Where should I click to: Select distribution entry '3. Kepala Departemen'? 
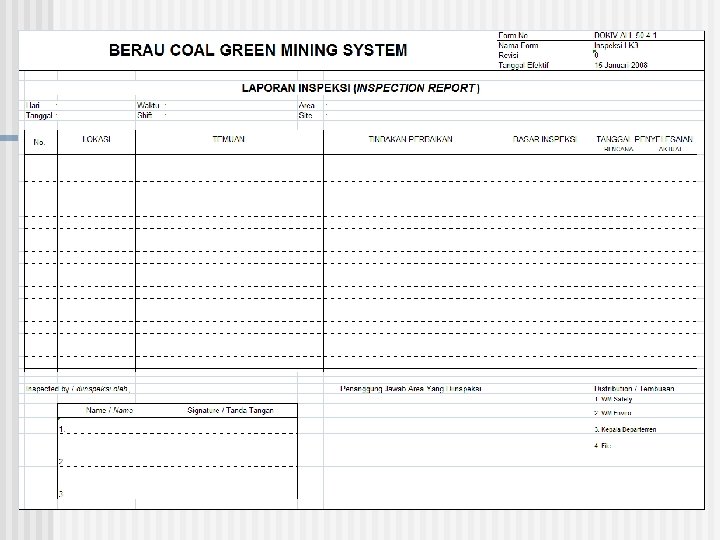click(x=625, y=430)
